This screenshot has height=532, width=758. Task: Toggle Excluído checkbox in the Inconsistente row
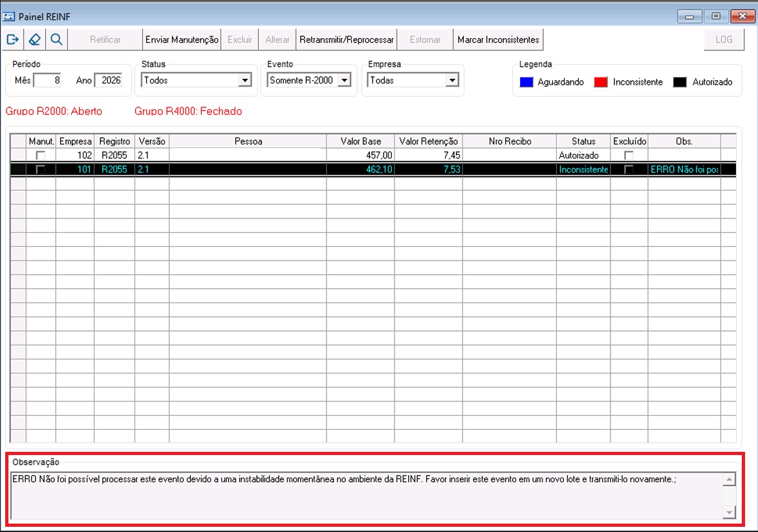pos(629,169)
